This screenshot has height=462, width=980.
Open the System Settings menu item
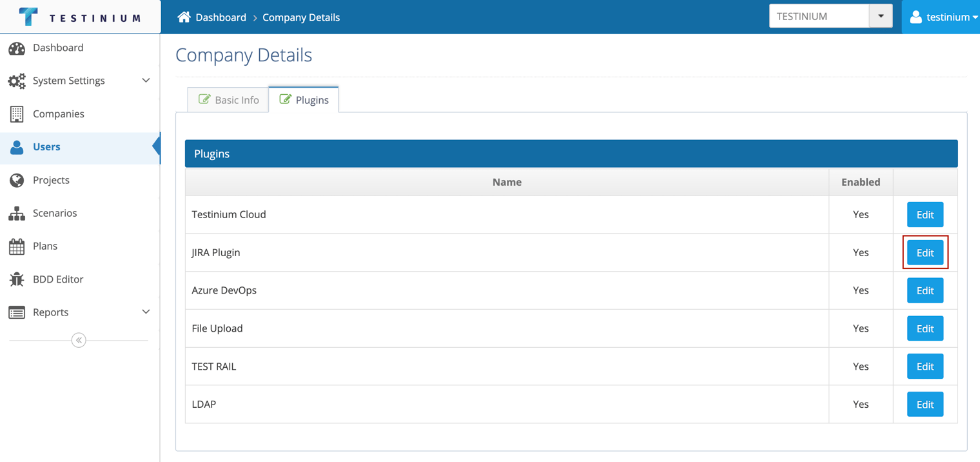(x=80, y=81)
